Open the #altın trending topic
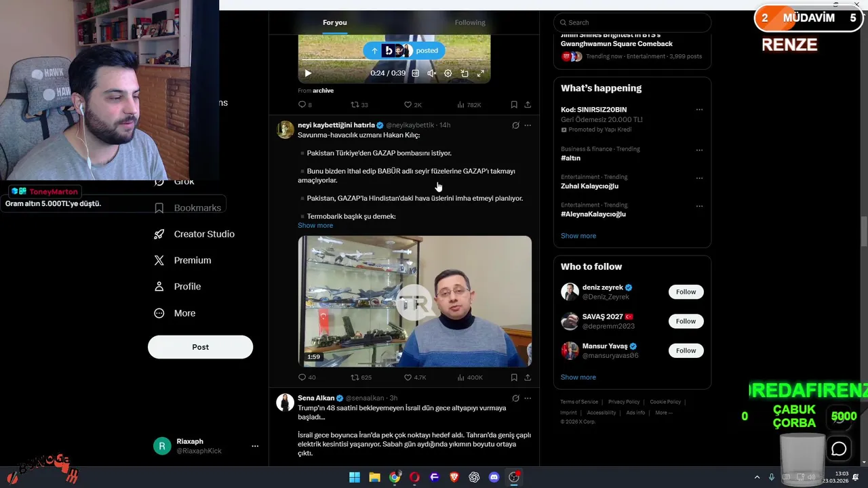The width and height of the screenshot is (868, 488). tap(570, 158)
